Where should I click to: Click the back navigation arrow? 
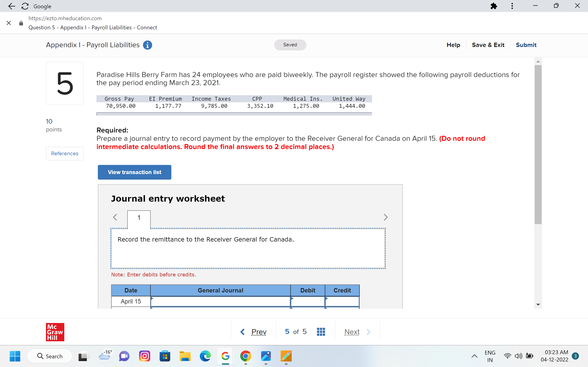point(11,6)
